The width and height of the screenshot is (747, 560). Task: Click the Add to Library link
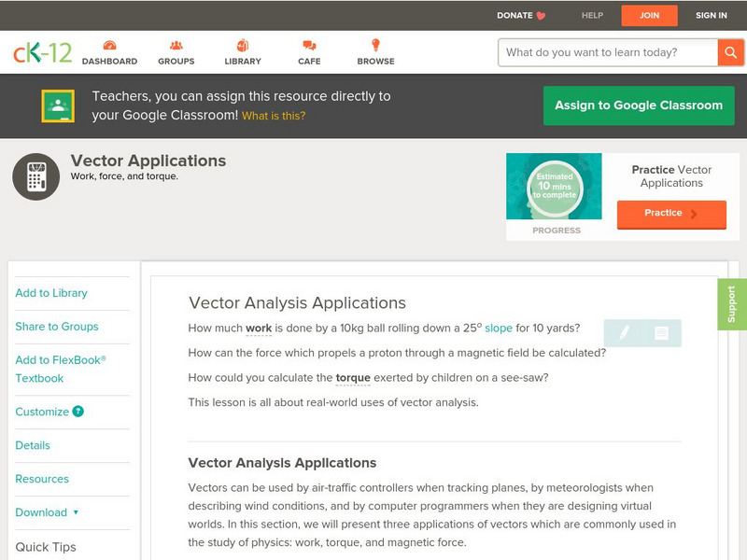pyautogui.click(x=51, y=293)
